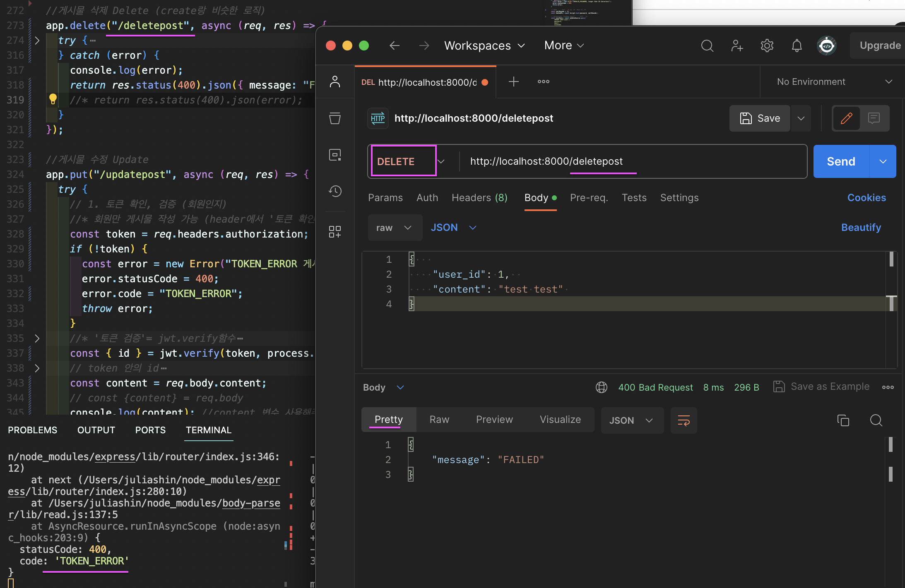Open the notifications bell
905x588 pixels.
tap(797, 46)
